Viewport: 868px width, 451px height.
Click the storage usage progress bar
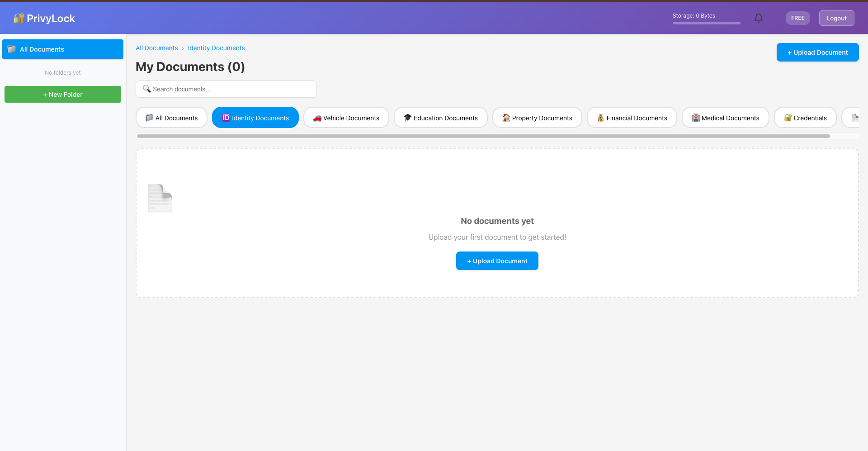tap(706, 24)
